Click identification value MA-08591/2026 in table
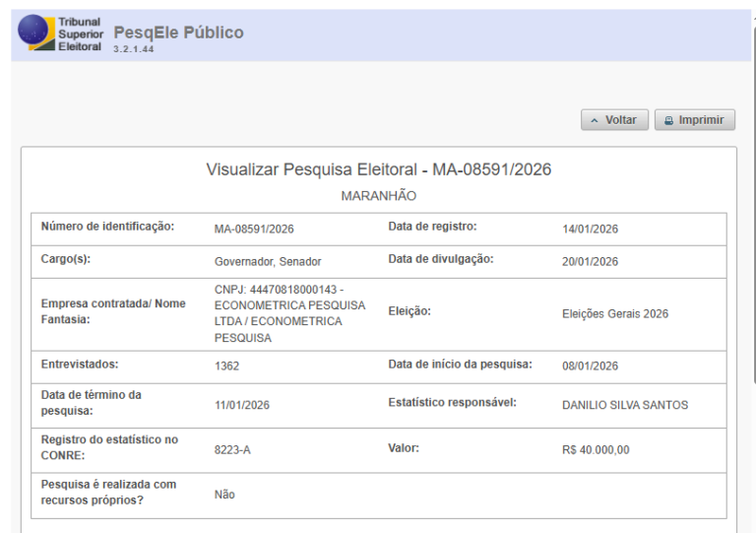This screenshot has height=533, width=756. pos(254,230)
